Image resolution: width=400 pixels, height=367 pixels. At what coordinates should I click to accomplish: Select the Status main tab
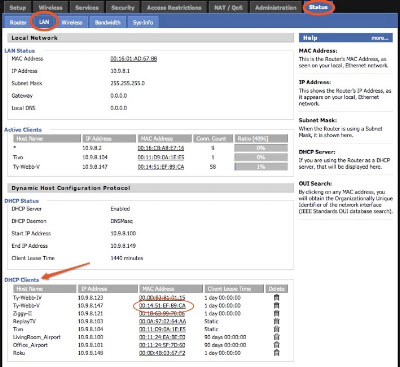318,7
